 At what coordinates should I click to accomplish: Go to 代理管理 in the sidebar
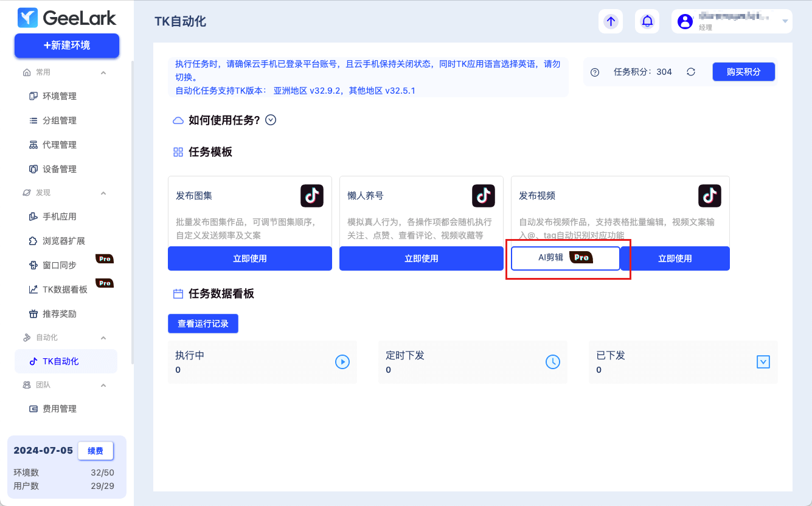tap(60, 145)
